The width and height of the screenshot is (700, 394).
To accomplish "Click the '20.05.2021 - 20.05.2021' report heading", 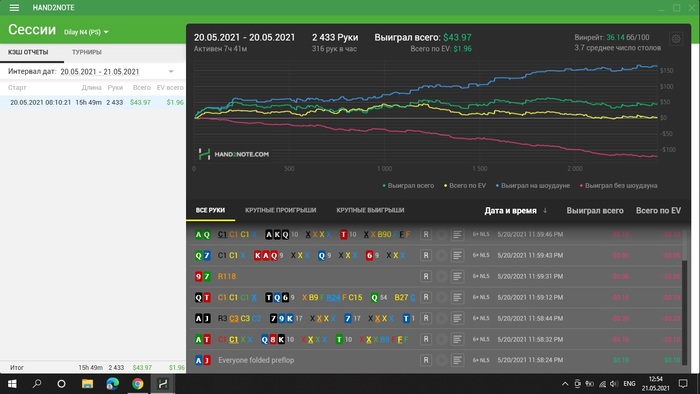I will tap(244, 37).
